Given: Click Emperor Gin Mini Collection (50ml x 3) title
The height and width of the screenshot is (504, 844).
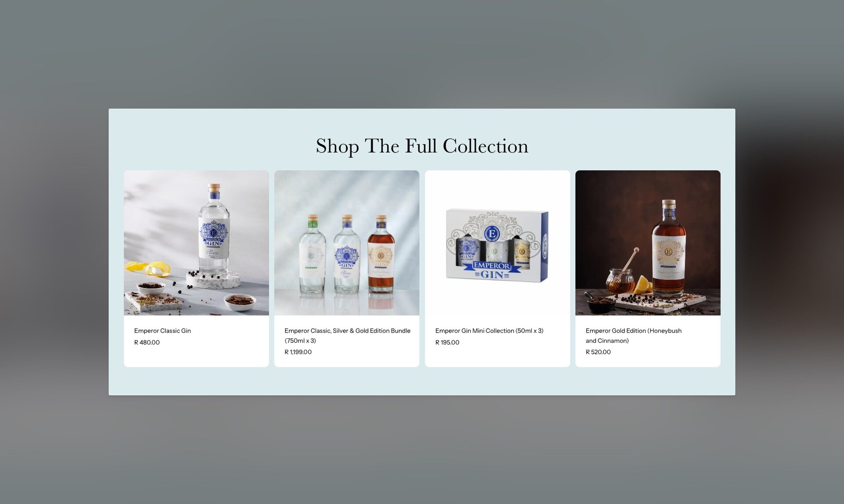Looking at the screenshot, I should 489,331.
